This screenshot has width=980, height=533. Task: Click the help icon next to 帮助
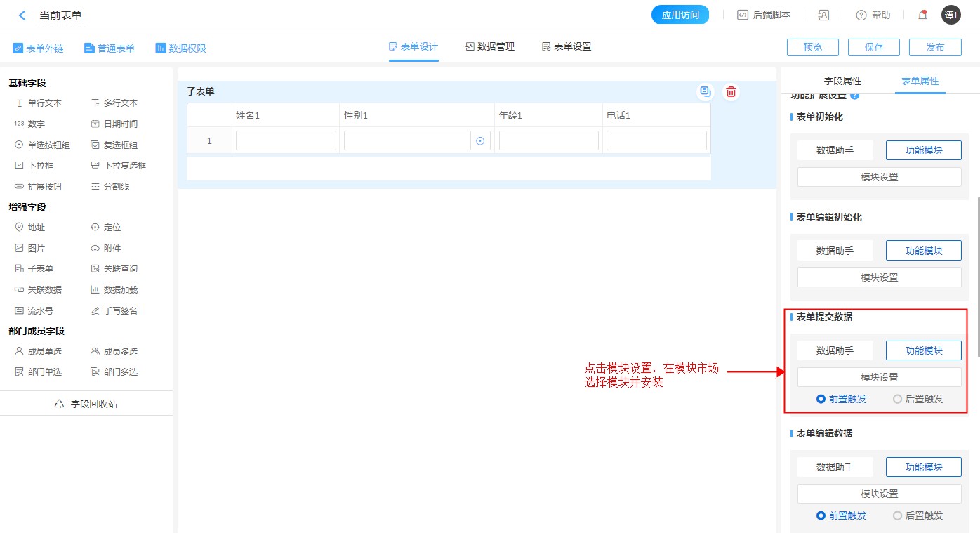point(861,15)
